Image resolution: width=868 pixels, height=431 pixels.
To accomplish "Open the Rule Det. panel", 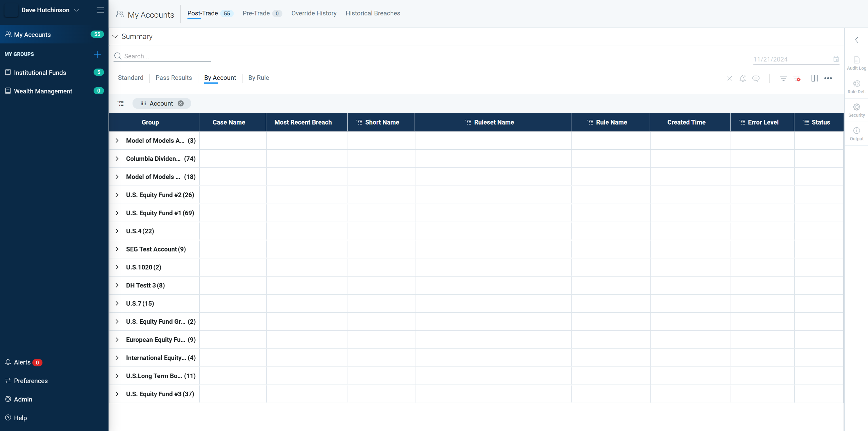I will (856, 87).
